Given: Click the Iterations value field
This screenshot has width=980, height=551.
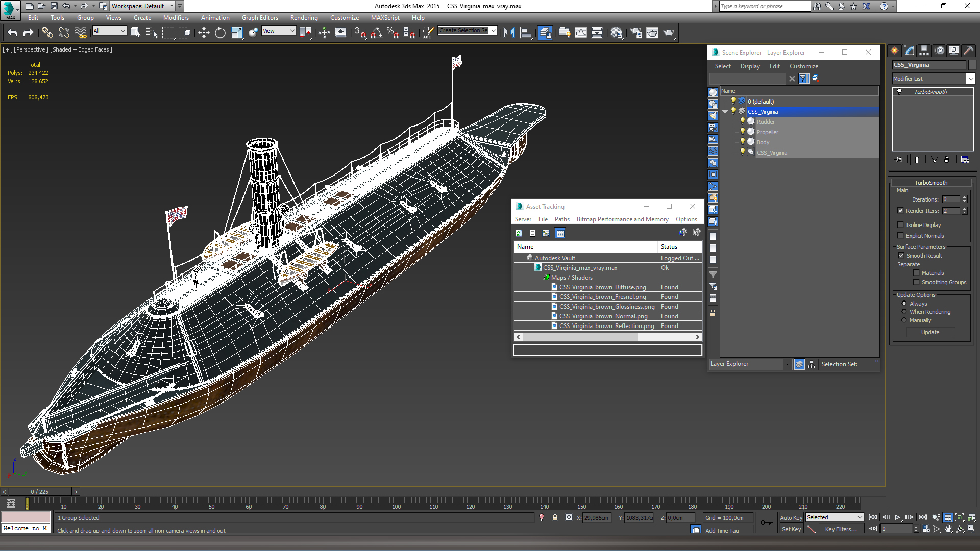Looking at the screenshot, I should click(951, 199).
